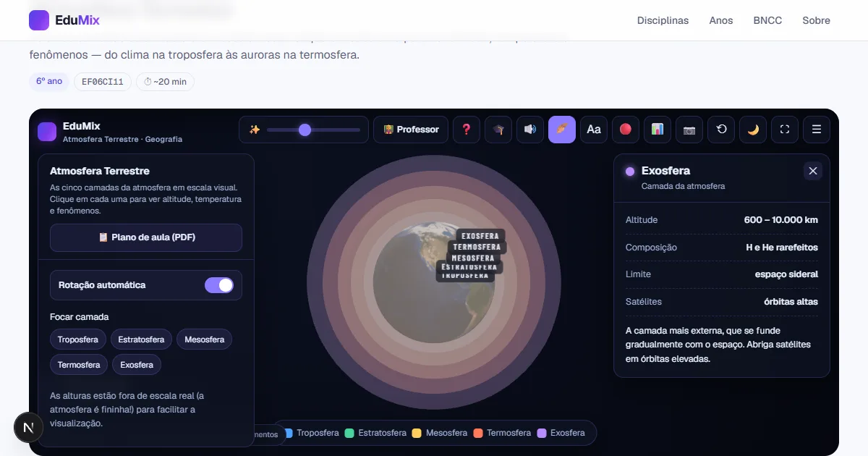Adjust the sparkle slider thumb
Viewport: 868px width, 456px height.
[305, 130]
